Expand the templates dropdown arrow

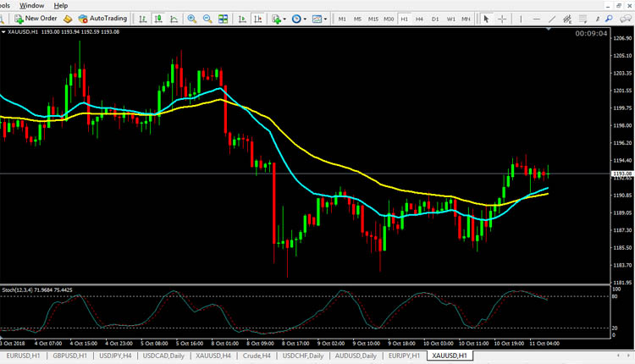(x=325, y=19)
